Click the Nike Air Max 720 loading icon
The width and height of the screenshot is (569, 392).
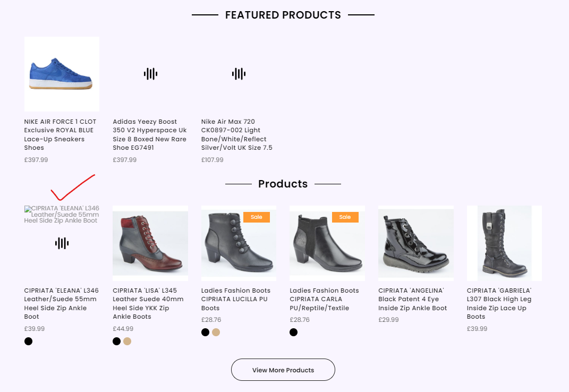tap(239, 74)
